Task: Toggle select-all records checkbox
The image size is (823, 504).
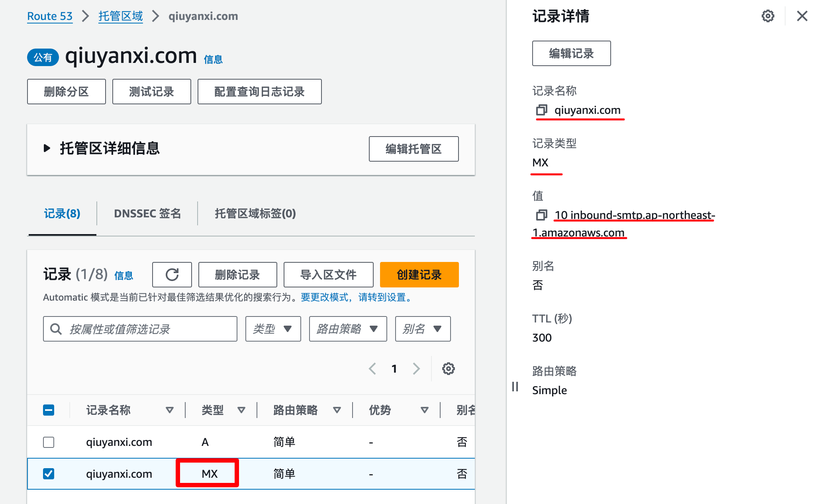Action: coord(49,410)
